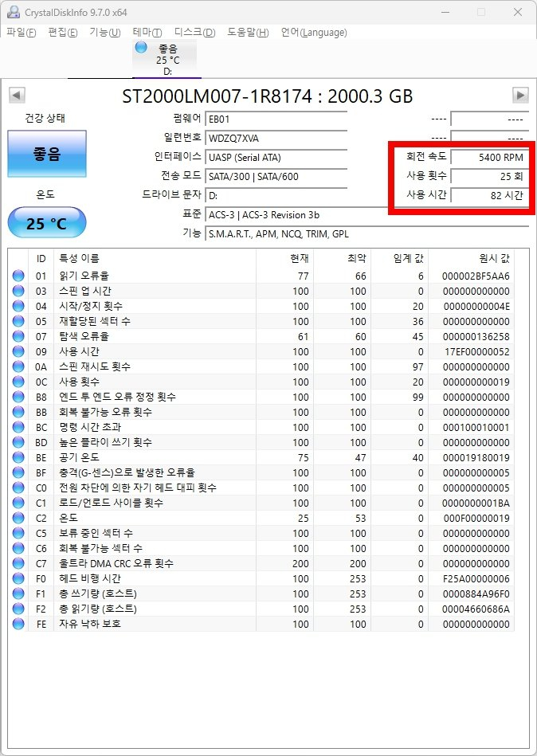
Task: Open the 편집(E) menu
Action: pyautogui.click(x=63, y=33)
